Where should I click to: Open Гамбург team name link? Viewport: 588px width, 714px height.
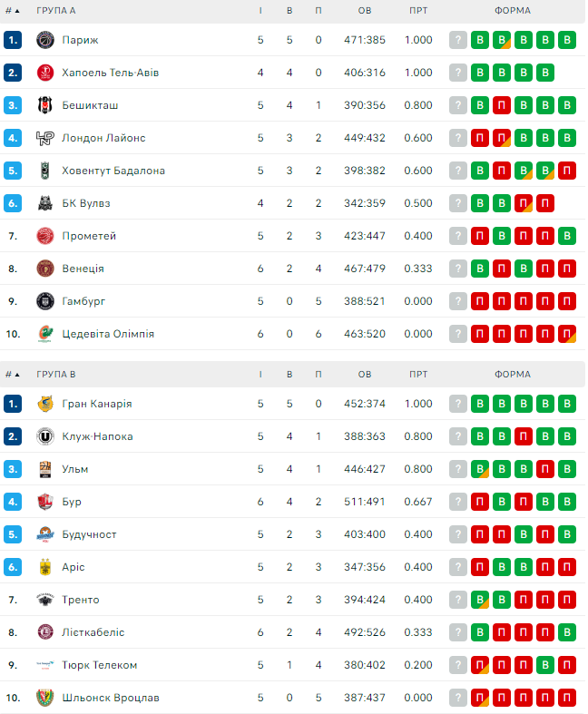84,301
